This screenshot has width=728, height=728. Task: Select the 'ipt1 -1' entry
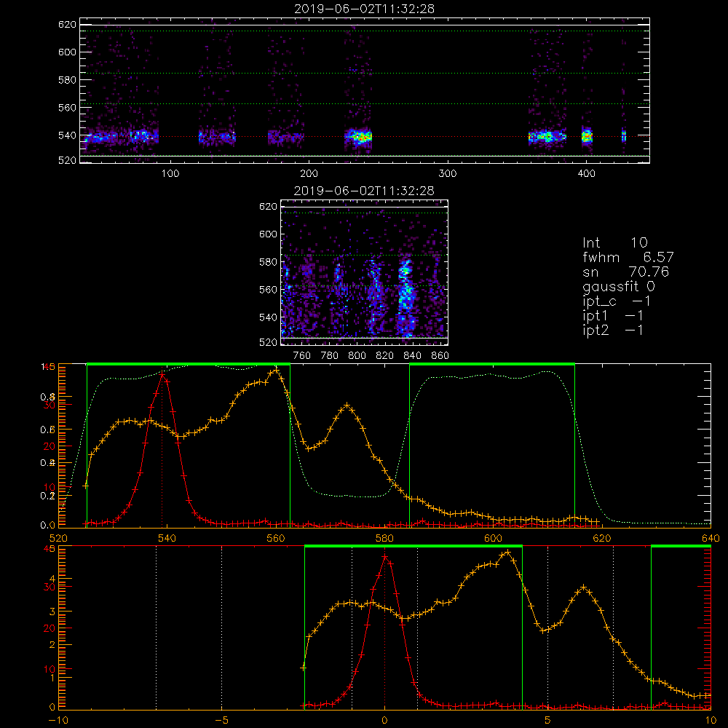[x=613, y=316]
